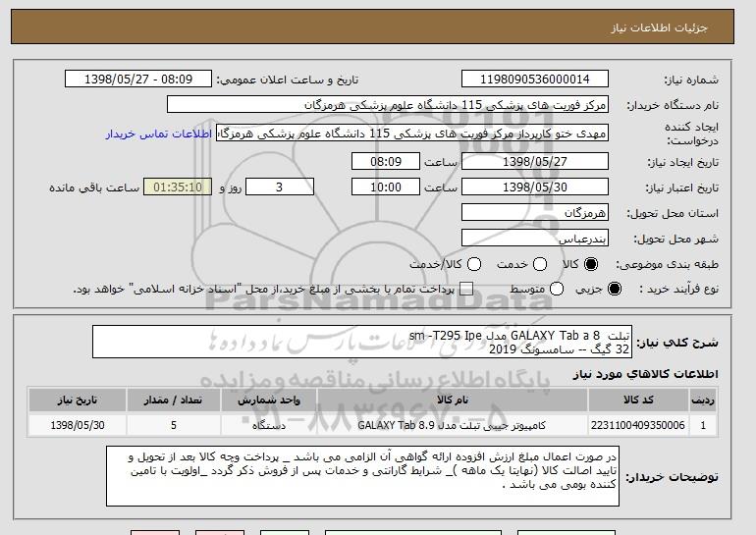
Task: Click the announcement date field 1398/05/27 - 08:09
Action: [x=138, y=80]
